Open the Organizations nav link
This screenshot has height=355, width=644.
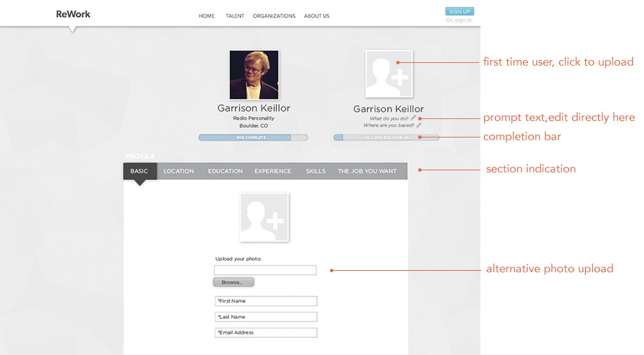[274, 16]
